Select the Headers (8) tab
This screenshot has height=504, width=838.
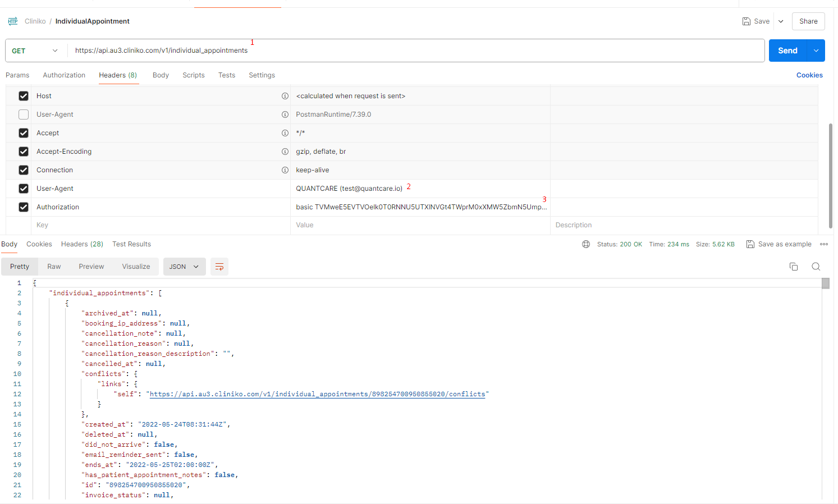(x=118, y=75)
